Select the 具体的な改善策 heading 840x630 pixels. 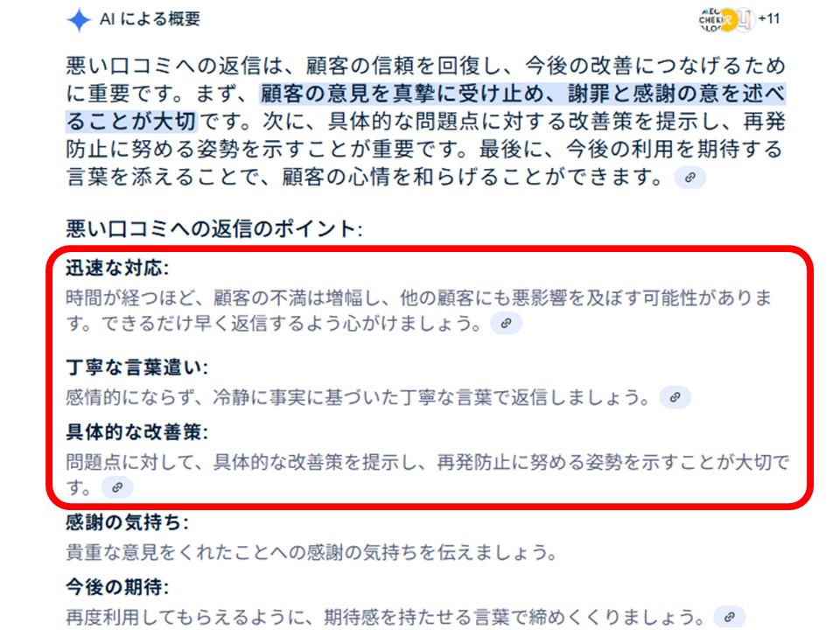136,431
